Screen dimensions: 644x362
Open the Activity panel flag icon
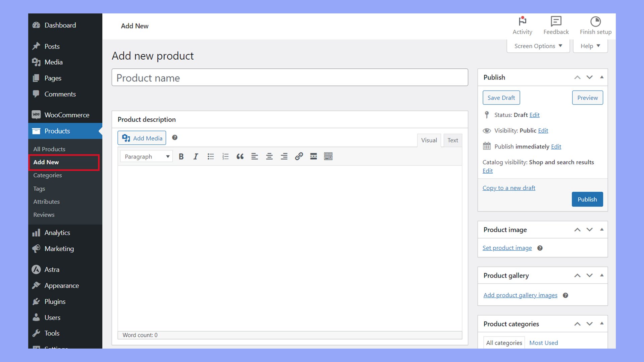pyautogui.click(x=522, y=22)
